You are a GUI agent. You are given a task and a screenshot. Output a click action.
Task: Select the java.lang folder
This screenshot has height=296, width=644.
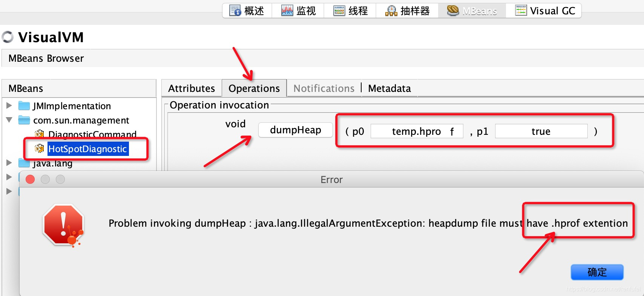pos(52,163)
